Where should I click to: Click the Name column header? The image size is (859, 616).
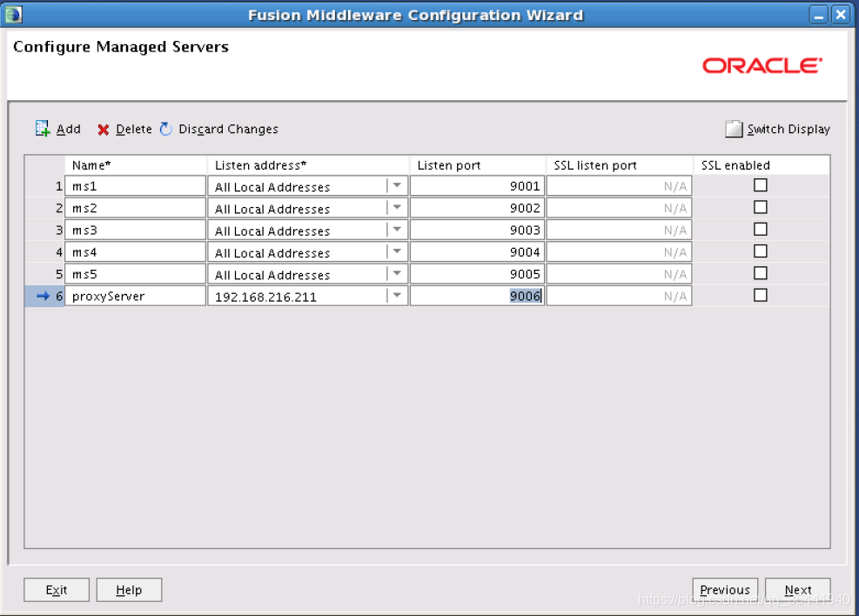[x=136, y=165]
